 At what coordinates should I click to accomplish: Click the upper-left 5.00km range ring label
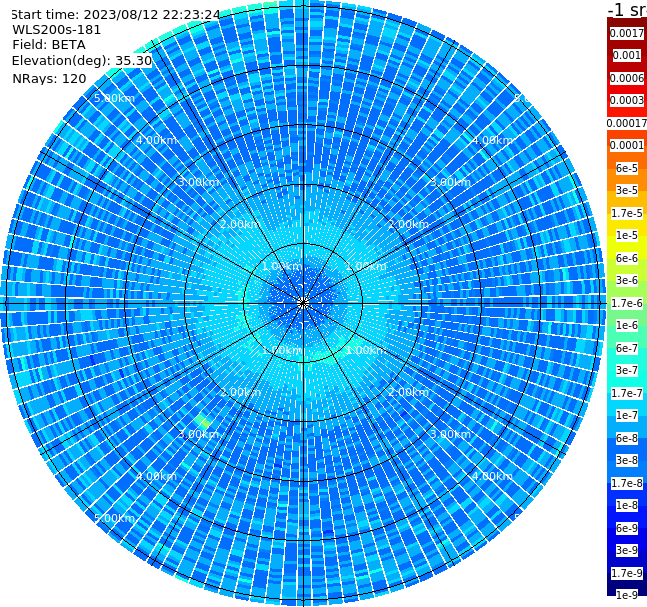coord(114,98)
